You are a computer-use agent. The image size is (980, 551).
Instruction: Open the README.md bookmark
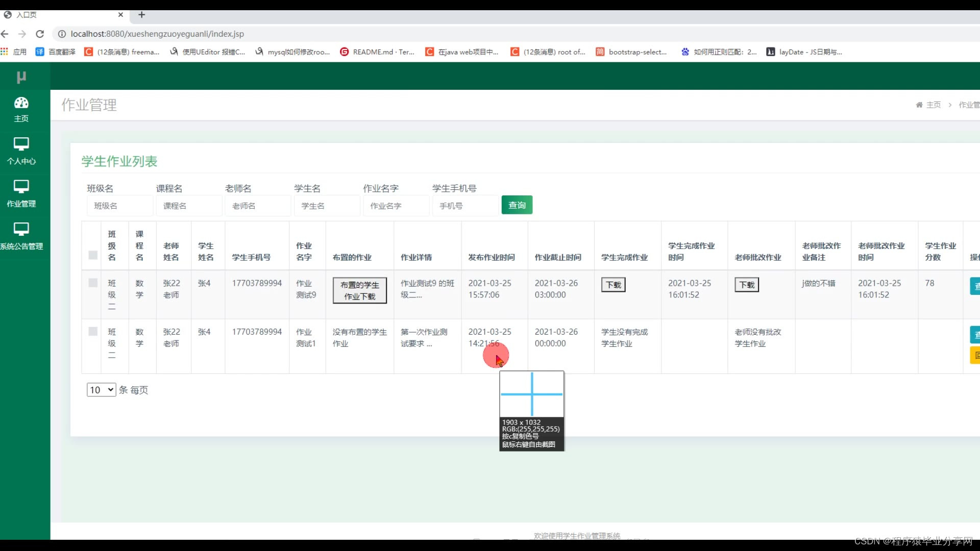point(377,52)
